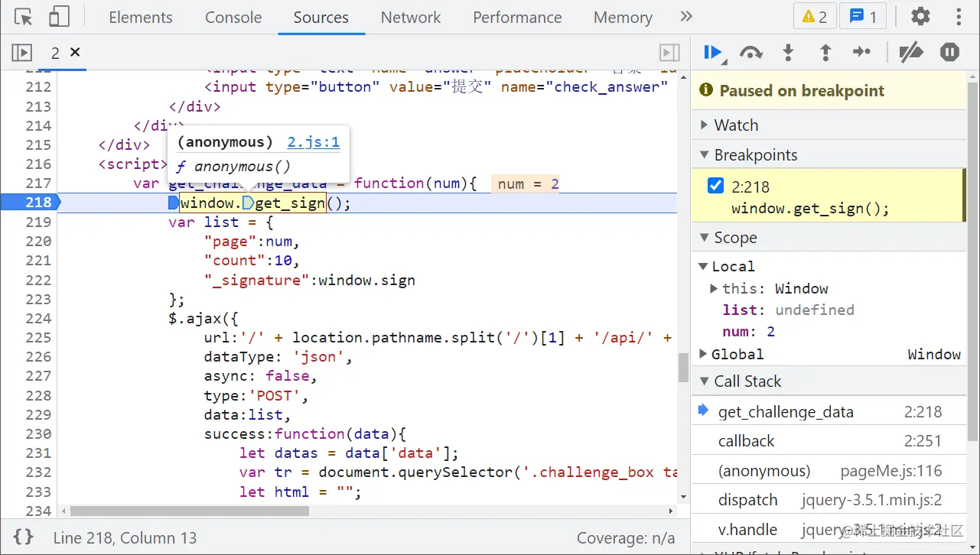The height and width of the screenshot is (555, 980).
Task: Click 'num: 2' scope variable
Action: point(749,332)
